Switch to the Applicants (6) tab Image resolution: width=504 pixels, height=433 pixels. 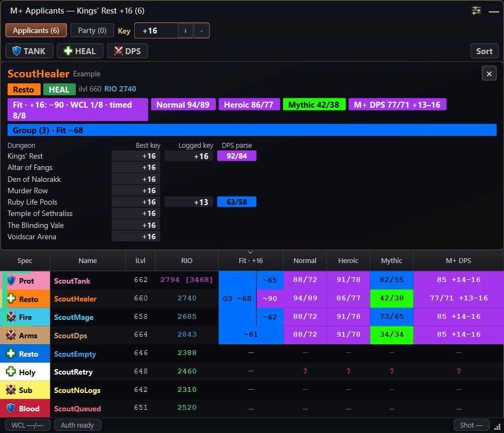point(36,30)
